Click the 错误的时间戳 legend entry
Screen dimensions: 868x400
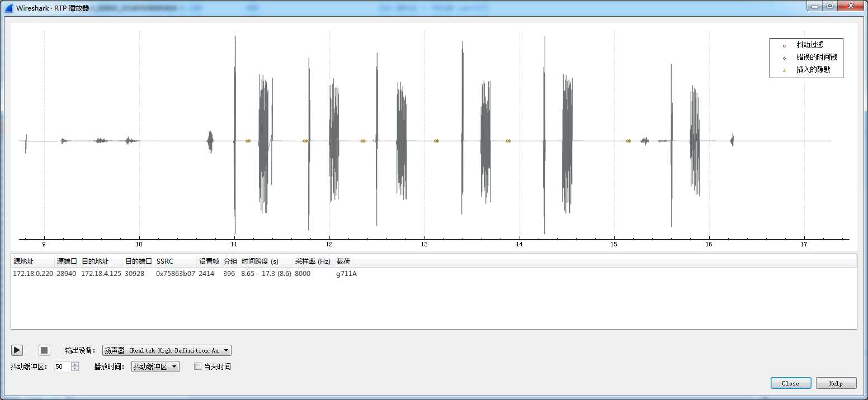point(817,58)
